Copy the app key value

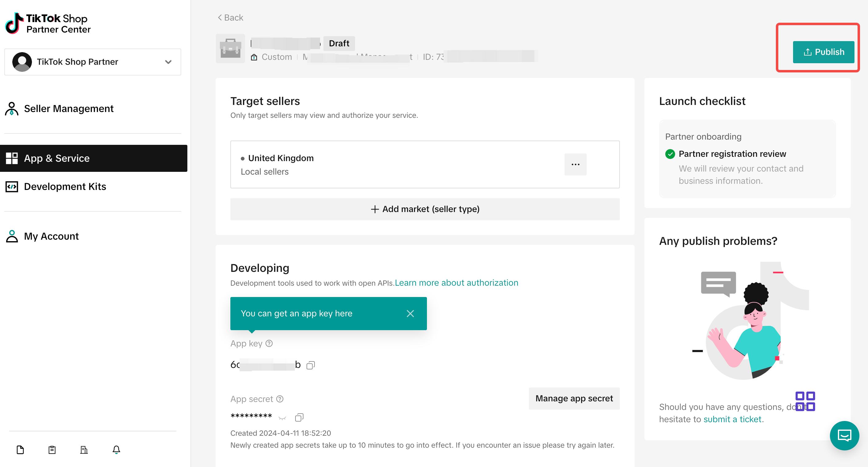coord(310,365)
